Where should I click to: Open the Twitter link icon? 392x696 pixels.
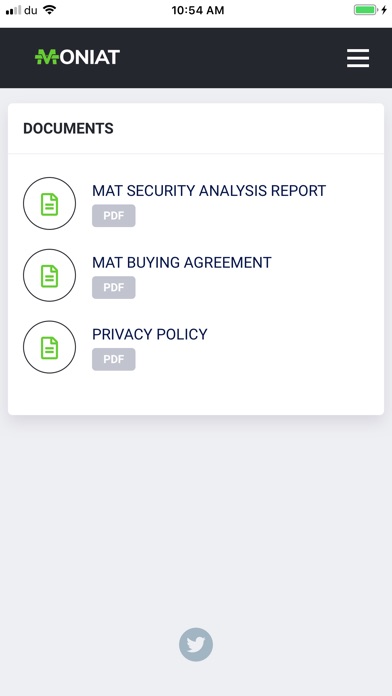196,644
